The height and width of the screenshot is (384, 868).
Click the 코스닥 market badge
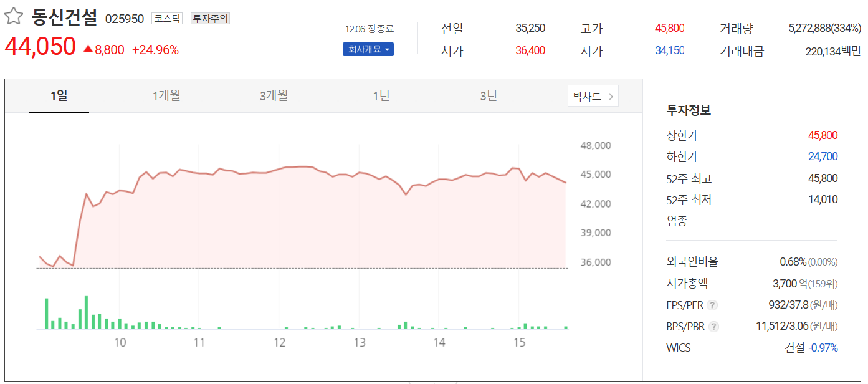point(166,18)
